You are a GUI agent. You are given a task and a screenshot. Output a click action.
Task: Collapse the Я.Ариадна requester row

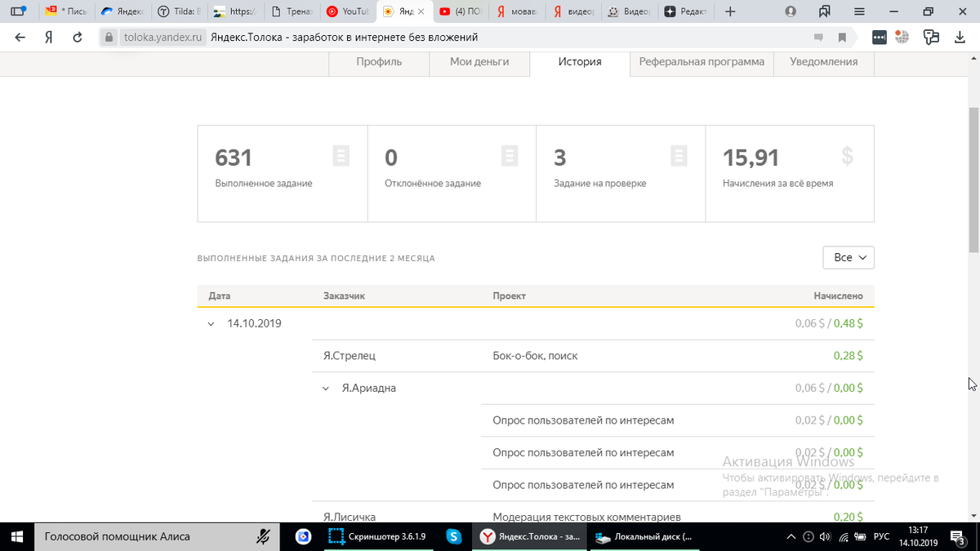point(326,389)
